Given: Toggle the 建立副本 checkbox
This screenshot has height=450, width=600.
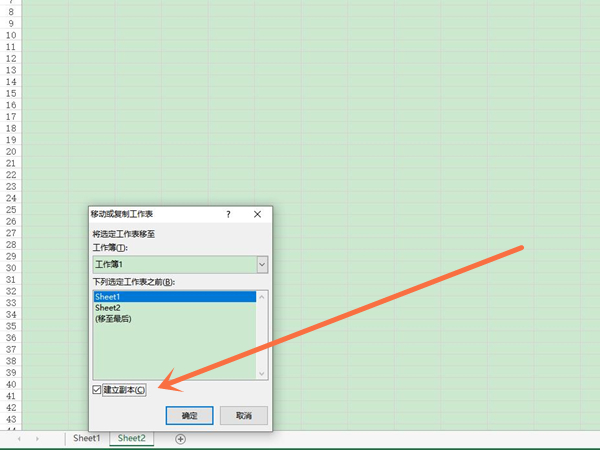Looking at the screenshot, I should pos(96,390).
